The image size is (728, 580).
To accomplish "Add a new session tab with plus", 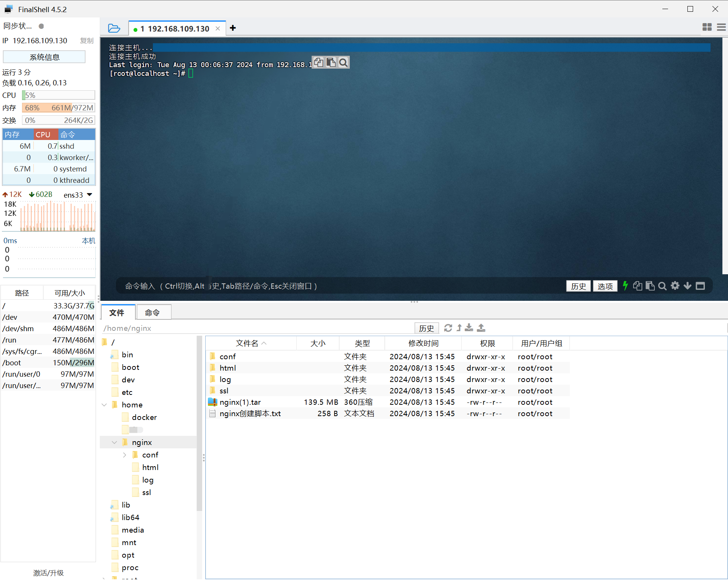I will coord(233,28).
